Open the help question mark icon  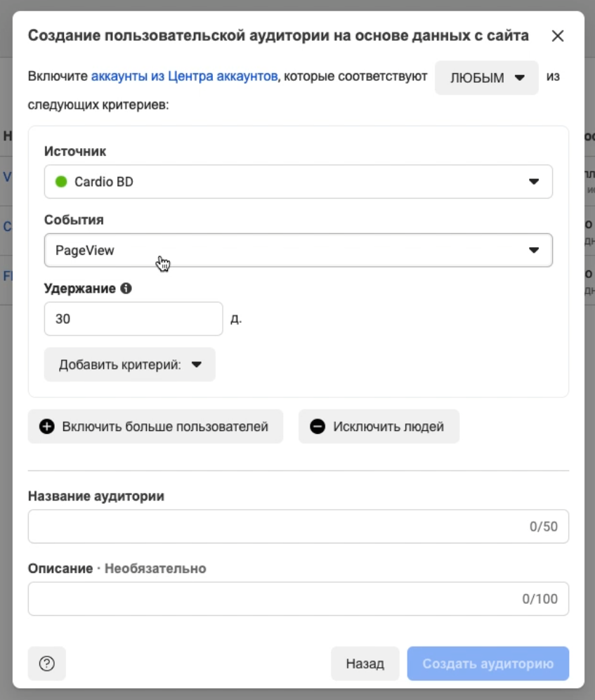[46, 663]
